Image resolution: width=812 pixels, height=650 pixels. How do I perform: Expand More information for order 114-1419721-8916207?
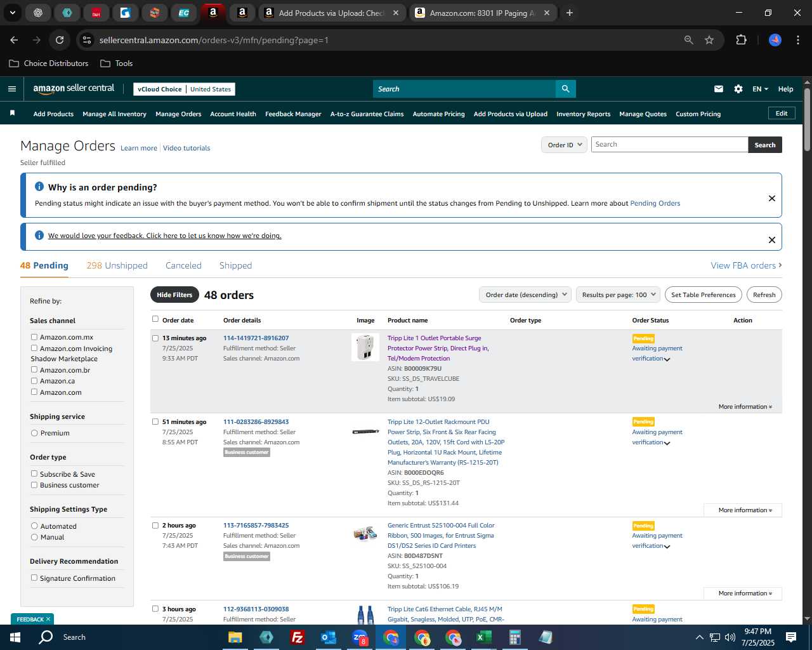click(745, 406)
